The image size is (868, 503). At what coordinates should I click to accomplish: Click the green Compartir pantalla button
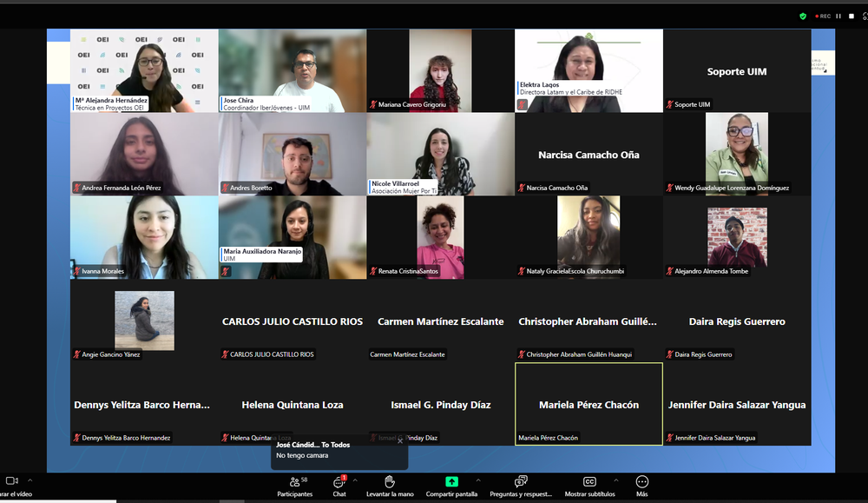pyautogui.click(x=451, y=482)
